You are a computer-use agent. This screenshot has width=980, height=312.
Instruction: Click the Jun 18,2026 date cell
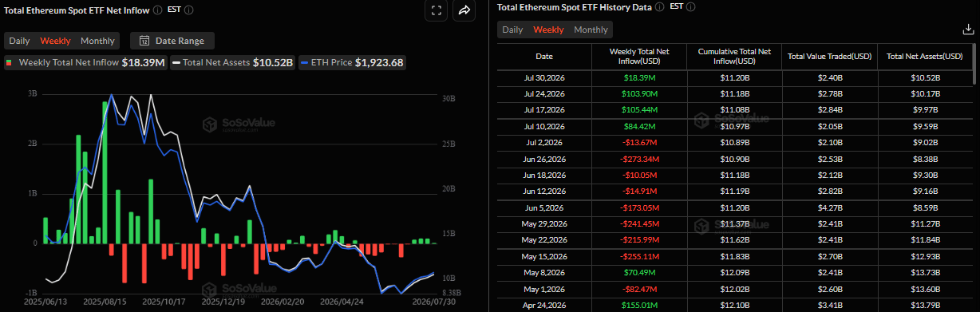point(543,175)
